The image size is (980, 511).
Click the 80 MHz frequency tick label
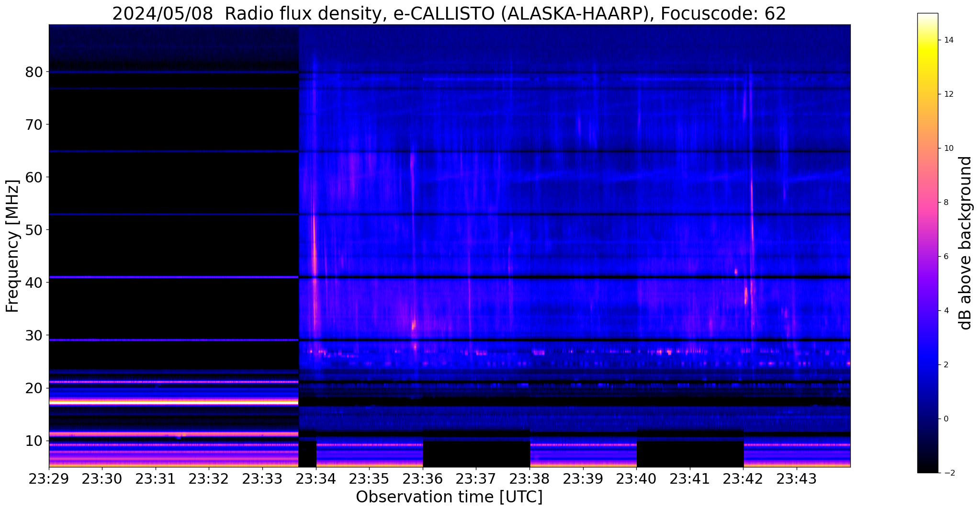[x=34, y=72]
